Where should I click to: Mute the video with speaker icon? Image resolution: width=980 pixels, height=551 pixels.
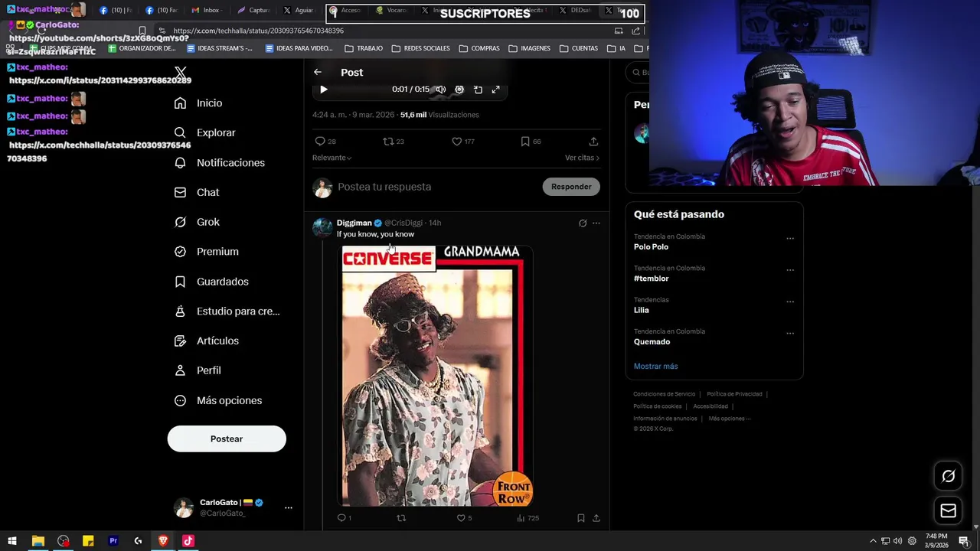pyautogui.click(x=441, y=90)
